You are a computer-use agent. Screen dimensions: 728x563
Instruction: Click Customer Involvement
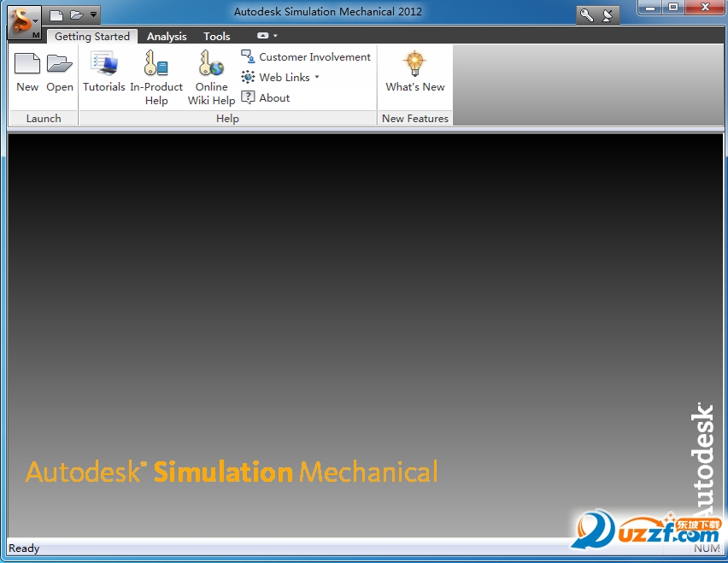306,57
